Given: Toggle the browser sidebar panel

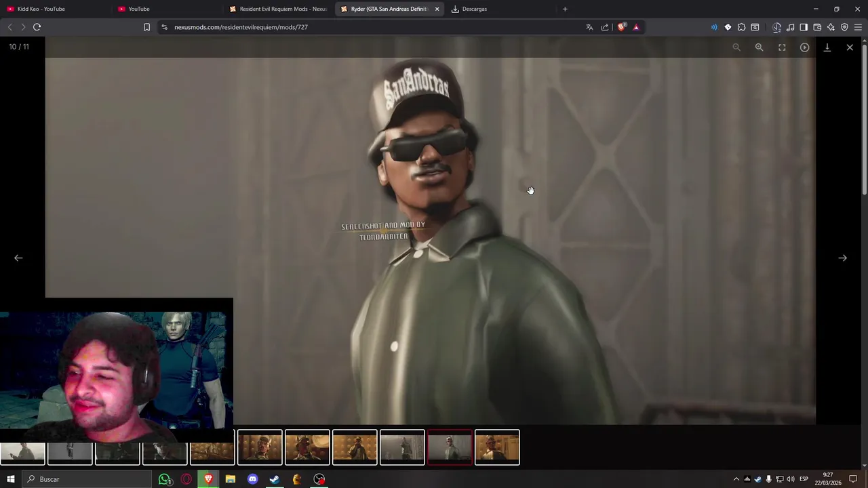Looking at the screenshot, I should 804,27.
